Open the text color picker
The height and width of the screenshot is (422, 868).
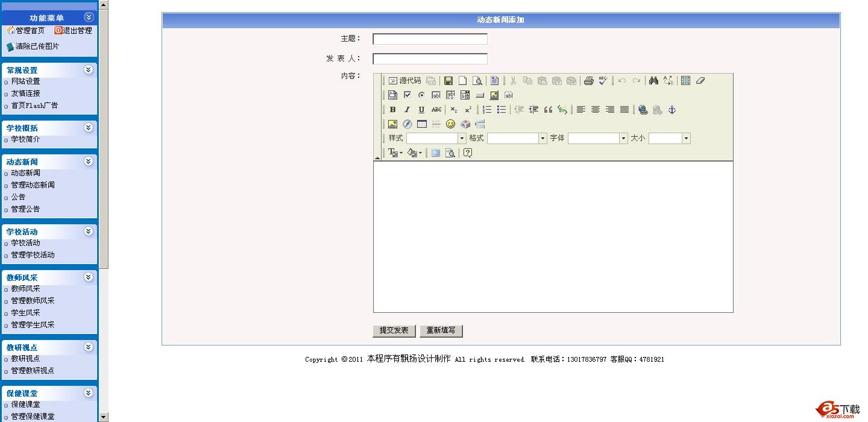pos(395,153)
